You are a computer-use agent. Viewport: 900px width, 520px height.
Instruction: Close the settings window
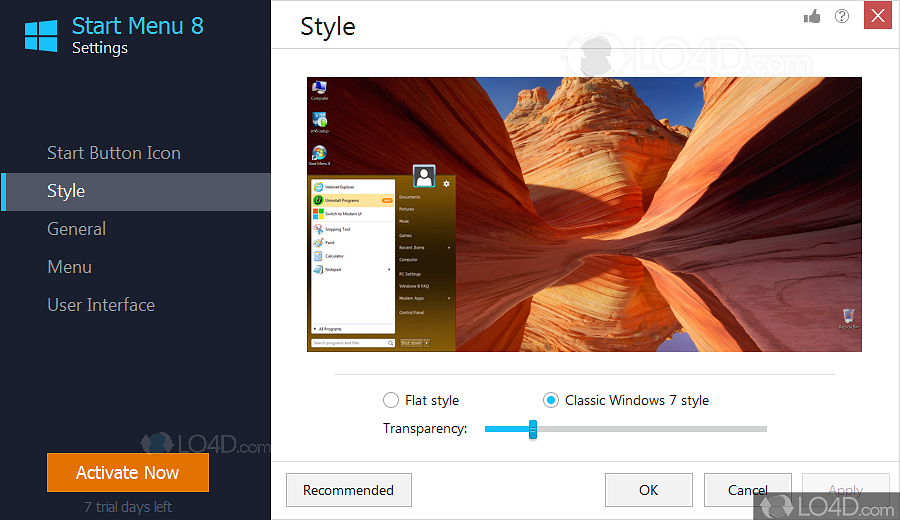[x=878, y=15]
